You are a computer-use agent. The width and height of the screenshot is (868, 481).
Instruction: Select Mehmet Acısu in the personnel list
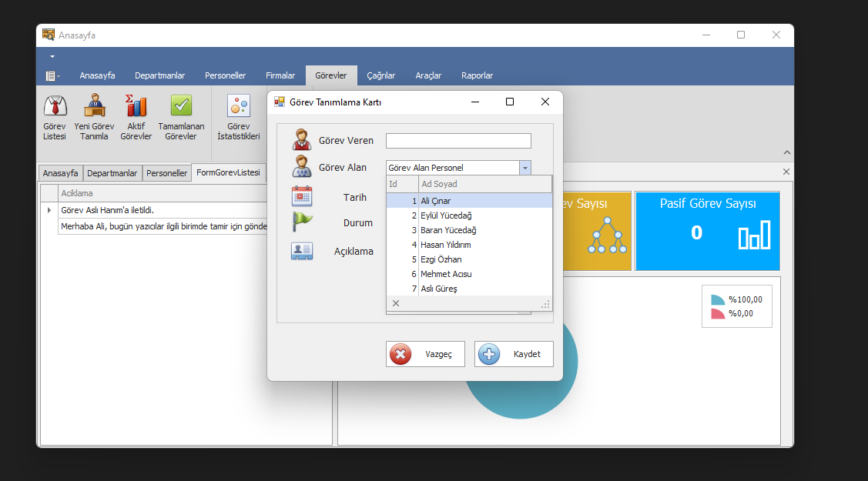(x=469, y=274)
